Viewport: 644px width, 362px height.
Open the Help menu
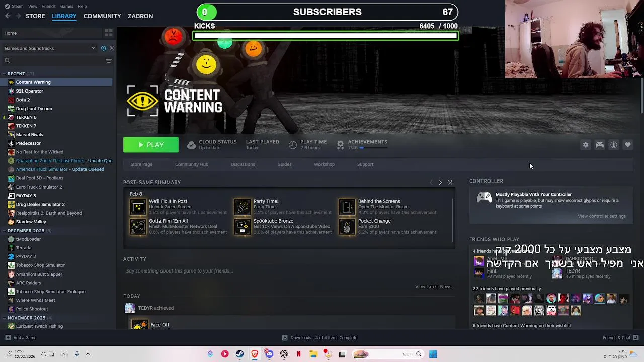[x=82, y=6]
